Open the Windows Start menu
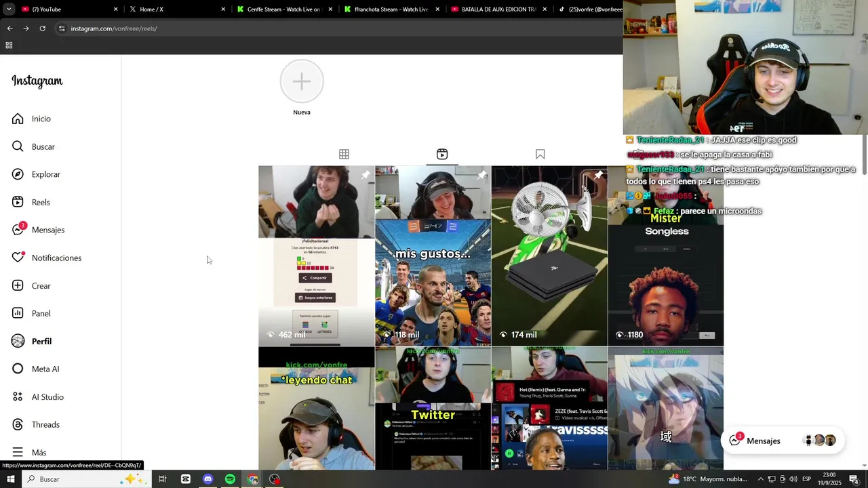 (11, 479)
